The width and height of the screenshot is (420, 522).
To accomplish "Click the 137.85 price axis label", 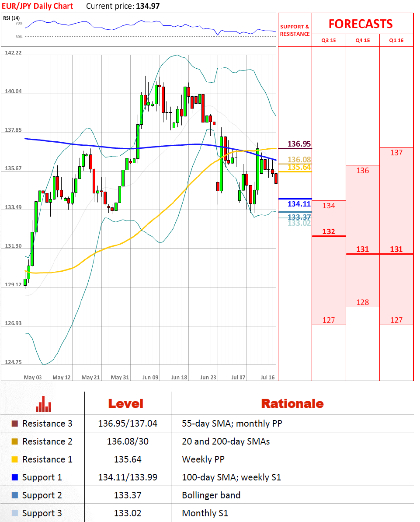I will [x=13, y=130].
